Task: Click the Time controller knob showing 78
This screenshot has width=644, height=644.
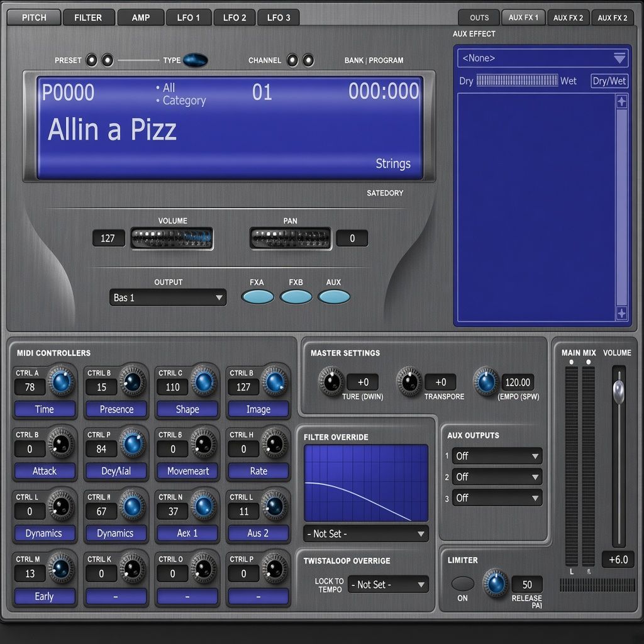Action: [61, 382]
